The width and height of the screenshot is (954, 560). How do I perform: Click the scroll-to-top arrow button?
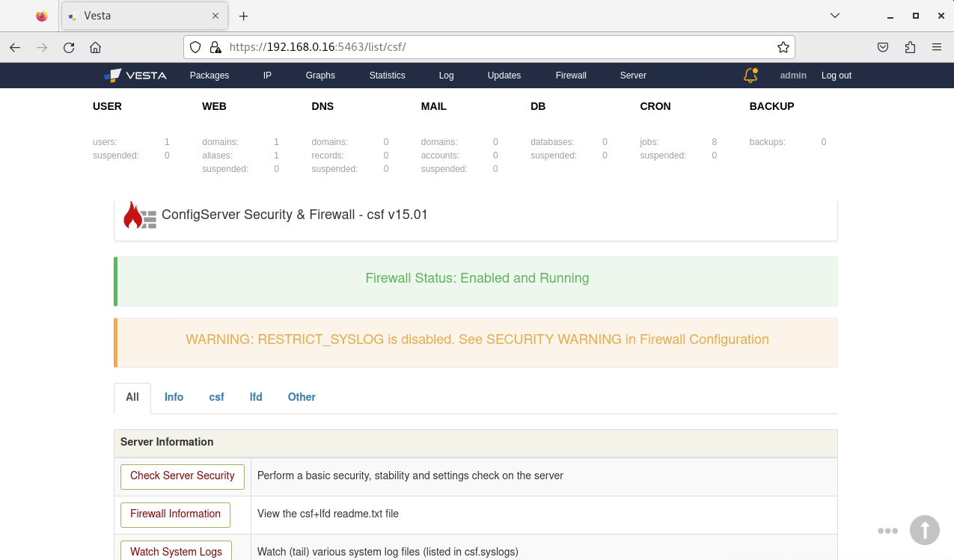924,530
